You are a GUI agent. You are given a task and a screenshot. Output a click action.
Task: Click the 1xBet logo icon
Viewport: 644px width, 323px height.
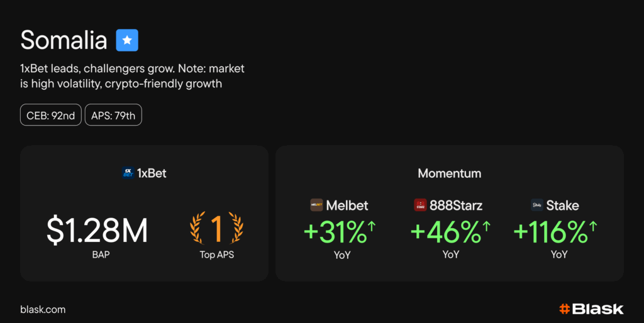tap(128, 173)
